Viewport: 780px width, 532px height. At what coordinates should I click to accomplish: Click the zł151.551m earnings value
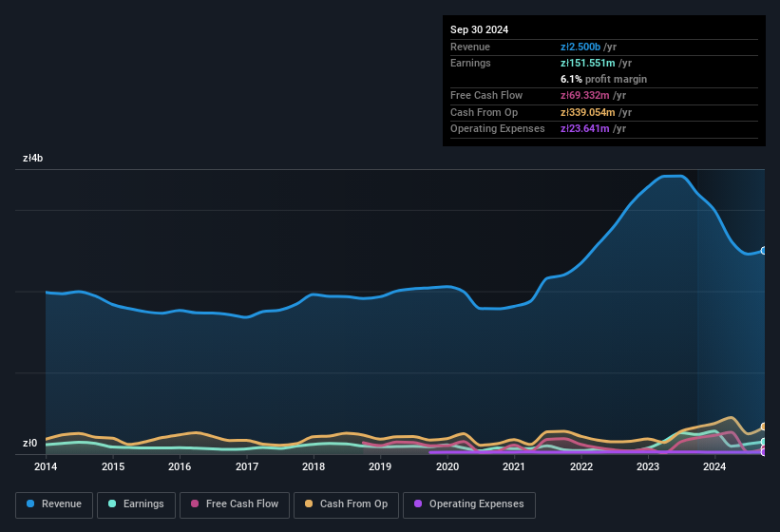[588, 63]
